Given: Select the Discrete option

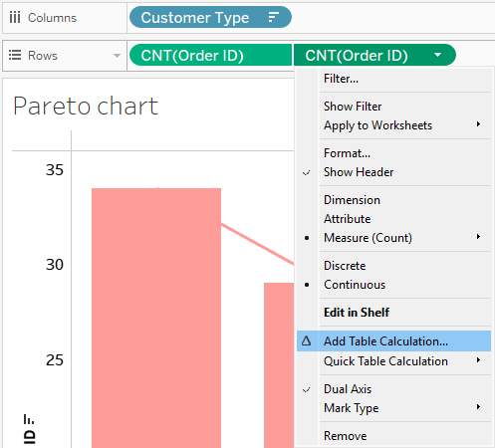Looking at the screenshot, I should (345, 266).
